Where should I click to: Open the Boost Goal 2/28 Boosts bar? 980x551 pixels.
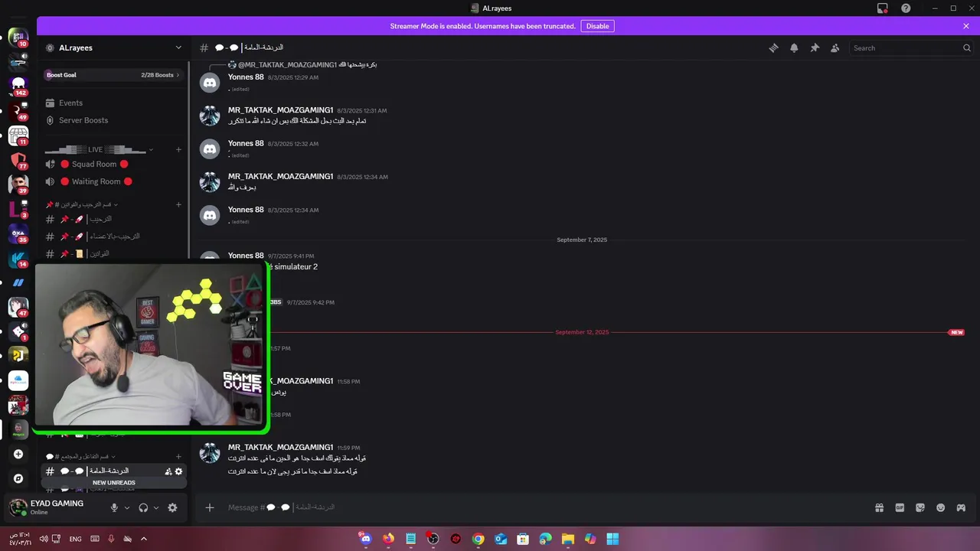coord(113,75)
